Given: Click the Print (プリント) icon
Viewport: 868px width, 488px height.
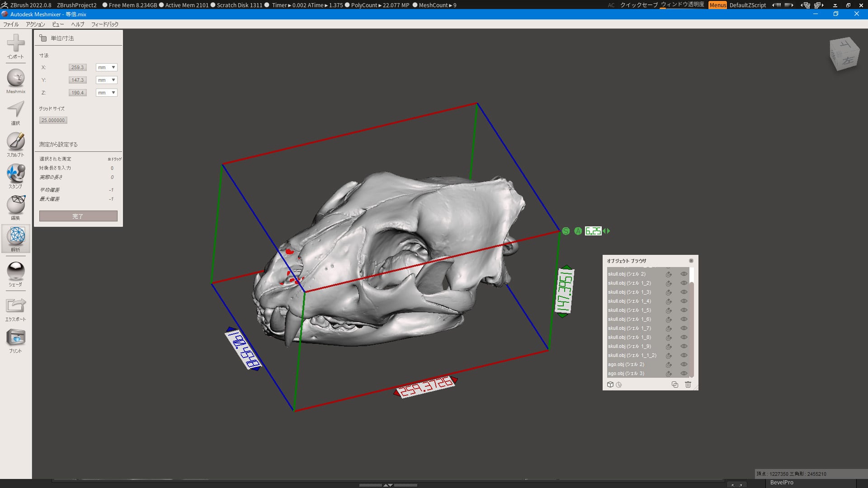Looking at the screenshot, I should tap(16, 338).
